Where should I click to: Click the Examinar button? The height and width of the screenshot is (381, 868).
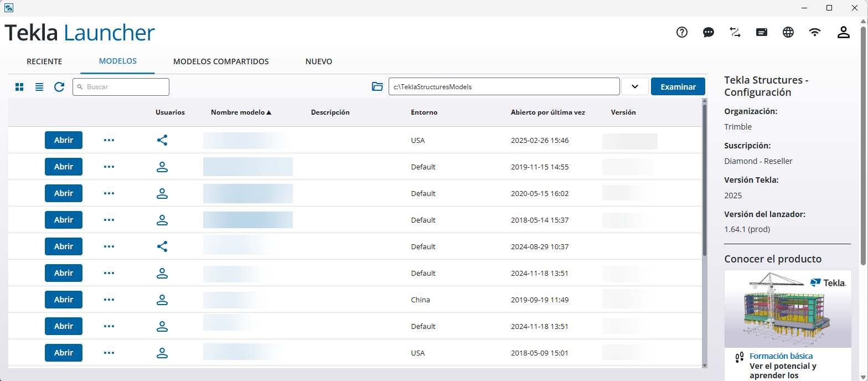pos(678,86)
